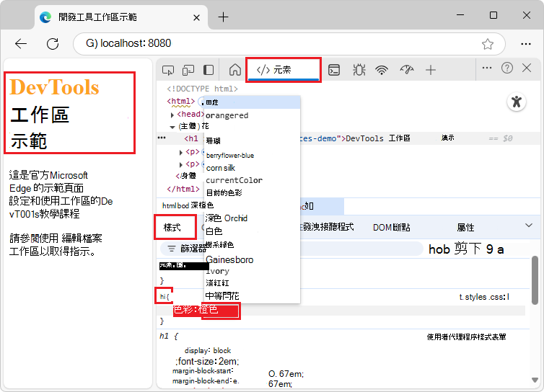Switch to the DOM斷點 tab

coord(391,228)
